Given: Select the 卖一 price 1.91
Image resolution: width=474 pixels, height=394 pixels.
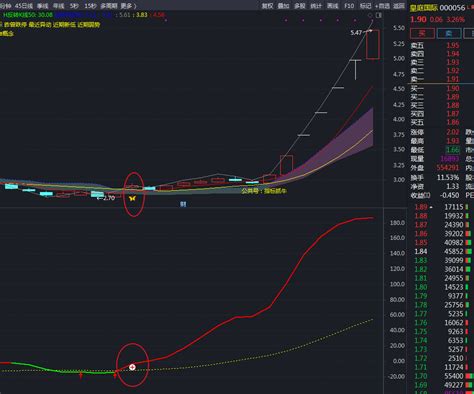Looking at the screenshot, I should pyautogui.click(x=453, y=79).
